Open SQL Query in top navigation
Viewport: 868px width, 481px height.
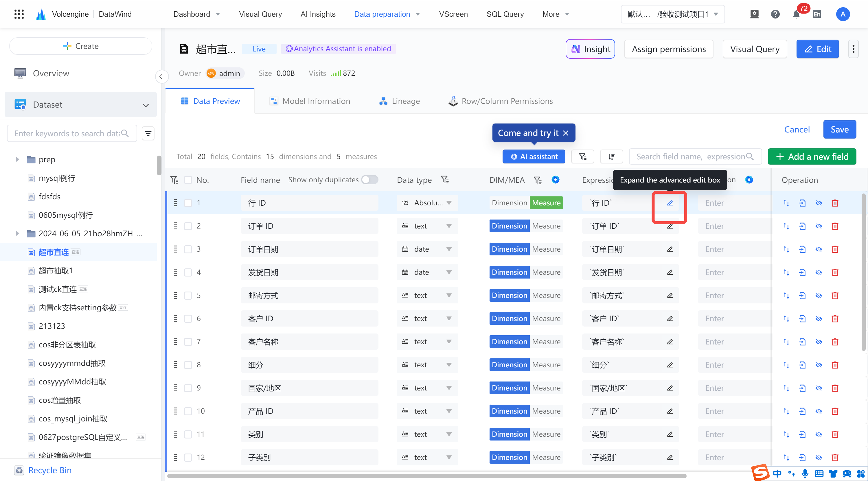pyautogui.click(x=505, y=14)
